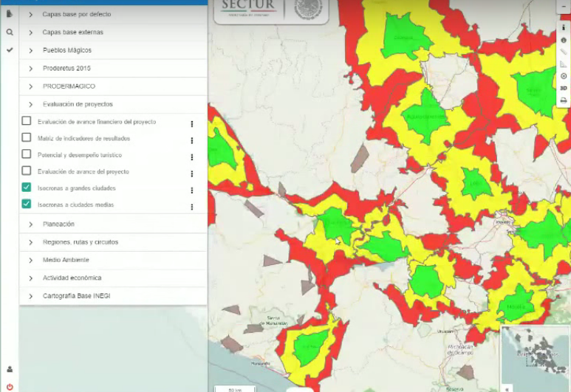This screenshot has width=571, height=392.
Task: Switch map to 3D view
Action: (564, 88)
